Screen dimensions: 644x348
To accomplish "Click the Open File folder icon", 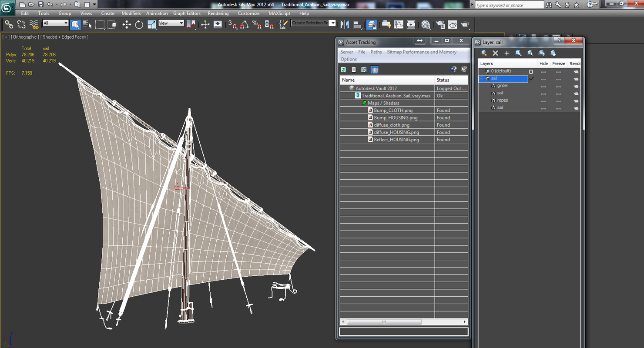I will [x=31, y=4].
